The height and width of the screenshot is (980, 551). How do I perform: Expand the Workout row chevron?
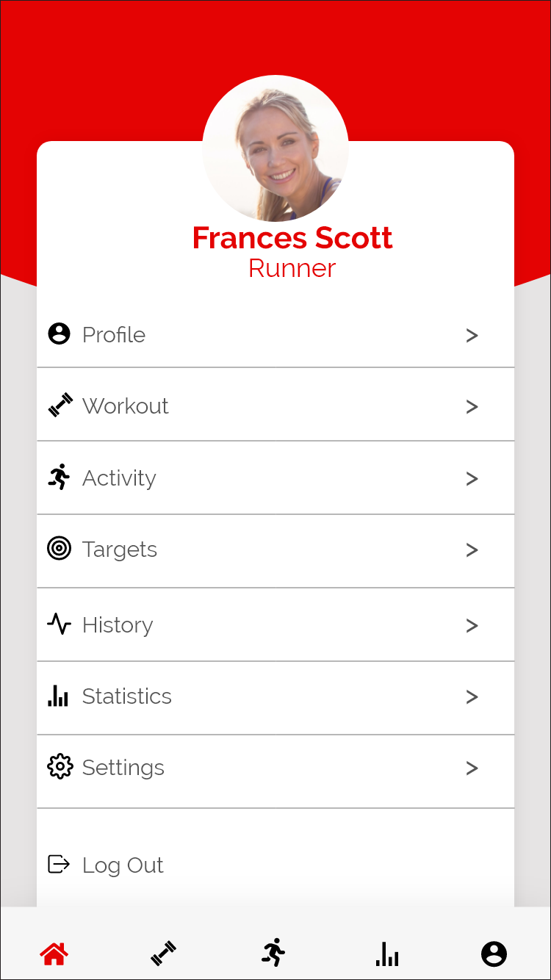point(472,407)
